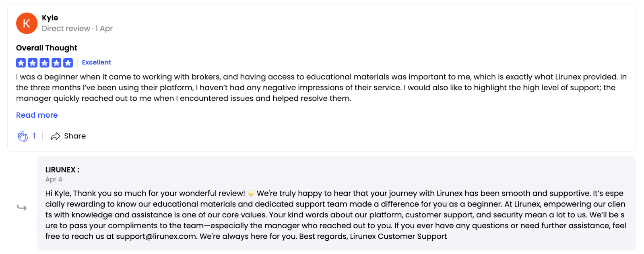Image resolution: width=644 pixels, height=254 pixels.
Task: Click support@lirunex.com email address
Action: click(156, 237)
